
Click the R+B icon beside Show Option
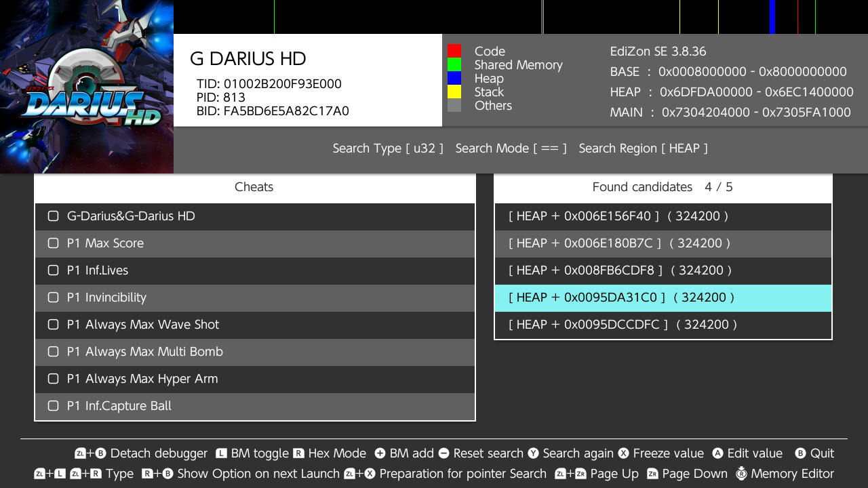[158, 474]
